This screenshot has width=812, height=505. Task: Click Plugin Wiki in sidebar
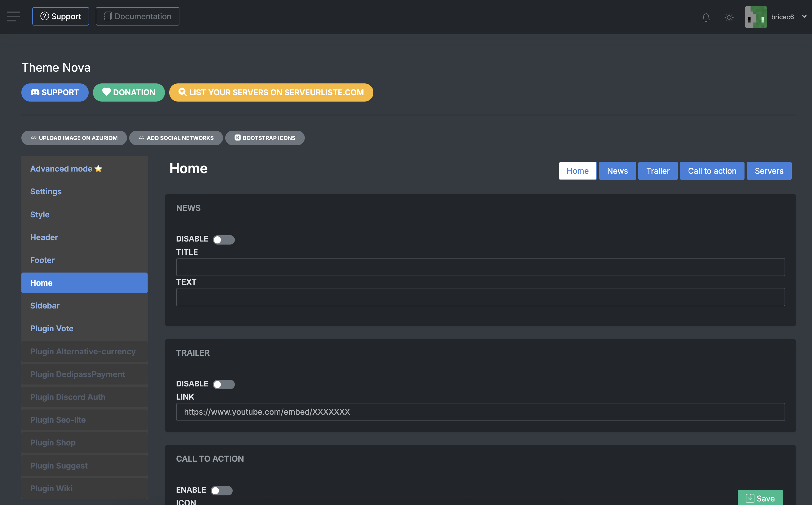(x=84, y=488)
